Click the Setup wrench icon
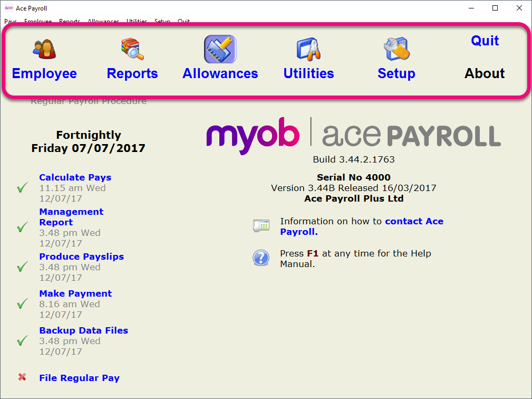Screen dimensions: 532x399 (x=396, y=49)
